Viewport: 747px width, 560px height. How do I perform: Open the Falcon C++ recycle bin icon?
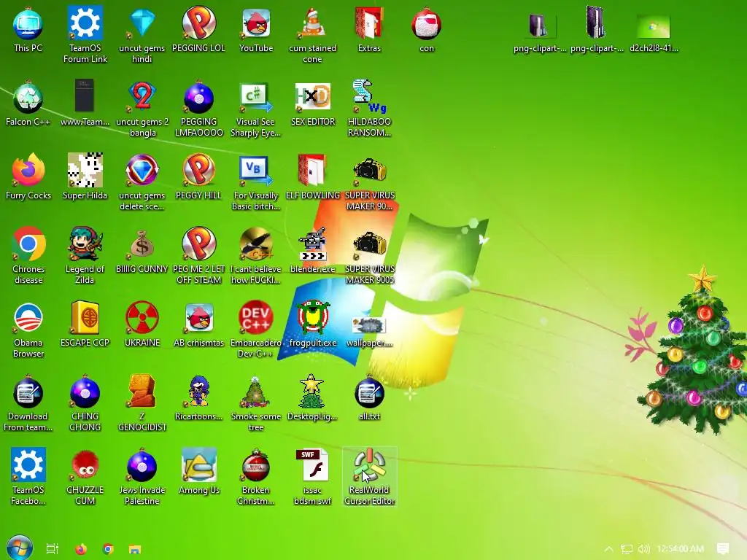click(28, 98)
